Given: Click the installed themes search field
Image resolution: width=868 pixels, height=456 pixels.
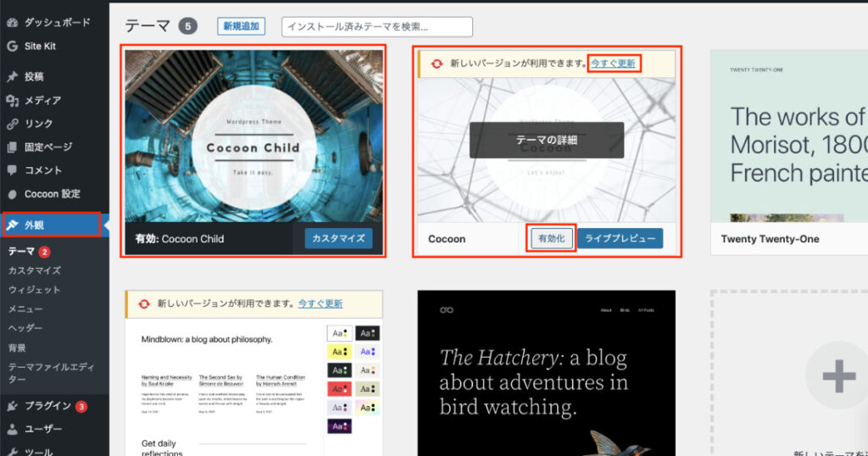Looking at the screenshot, I should click(x=376, y=26).
